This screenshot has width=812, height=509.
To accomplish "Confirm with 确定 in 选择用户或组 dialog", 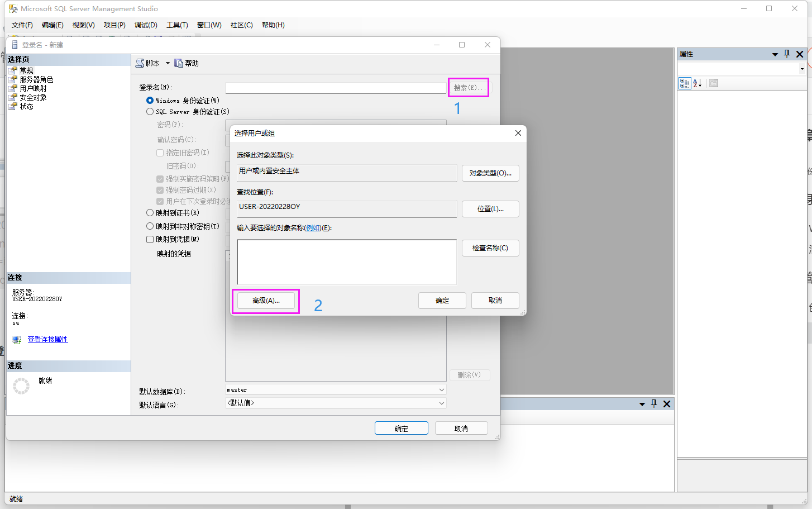I will click(442, 301).
